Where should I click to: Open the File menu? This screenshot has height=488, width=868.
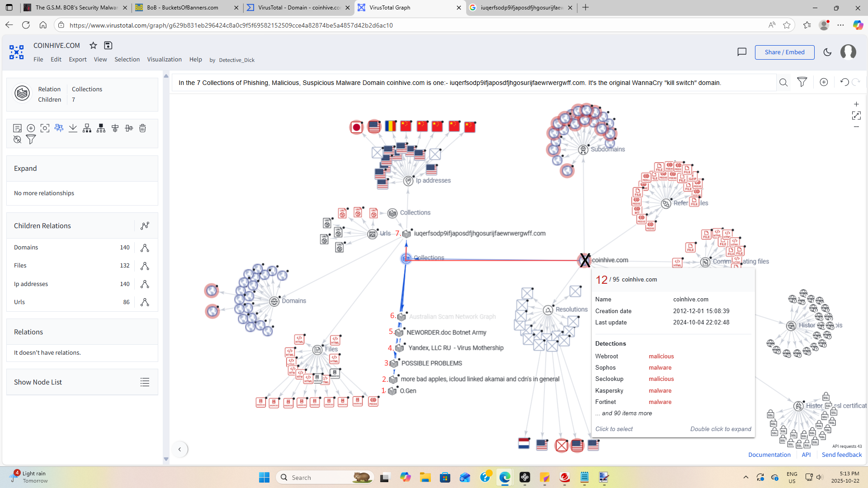(38, 59)
